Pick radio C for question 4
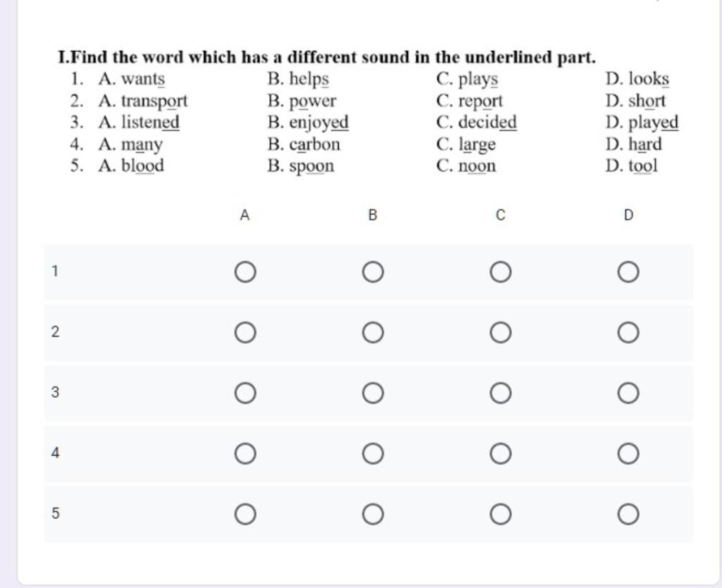Image resolution: width=722 pixels, height=588 pixels. coord(501,453)
